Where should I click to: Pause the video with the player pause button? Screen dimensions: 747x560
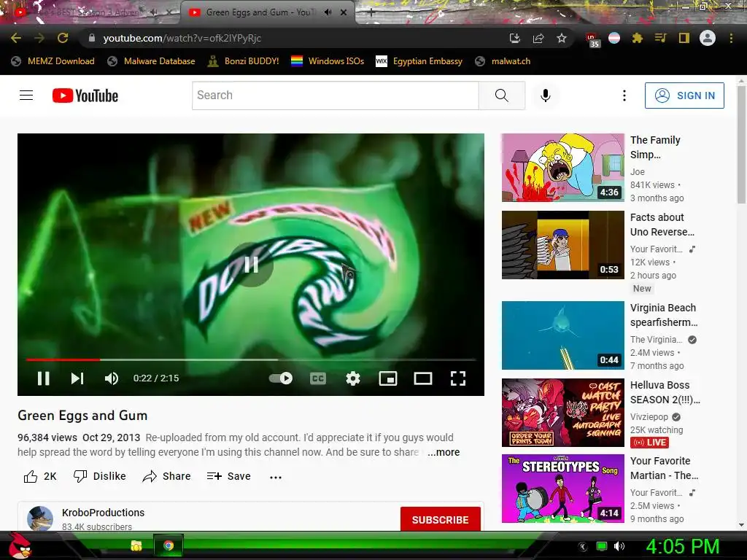pyautogui.click(x=43, y=378)
